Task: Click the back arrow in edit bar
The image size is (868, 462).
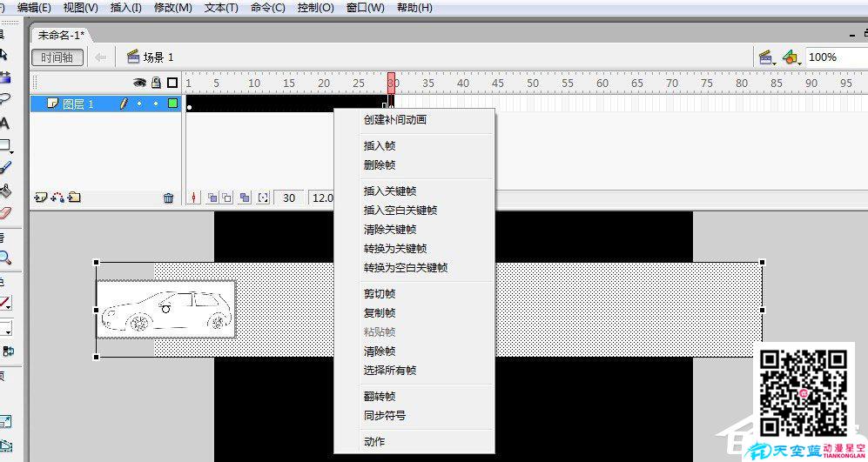Action: coord(100,57)
